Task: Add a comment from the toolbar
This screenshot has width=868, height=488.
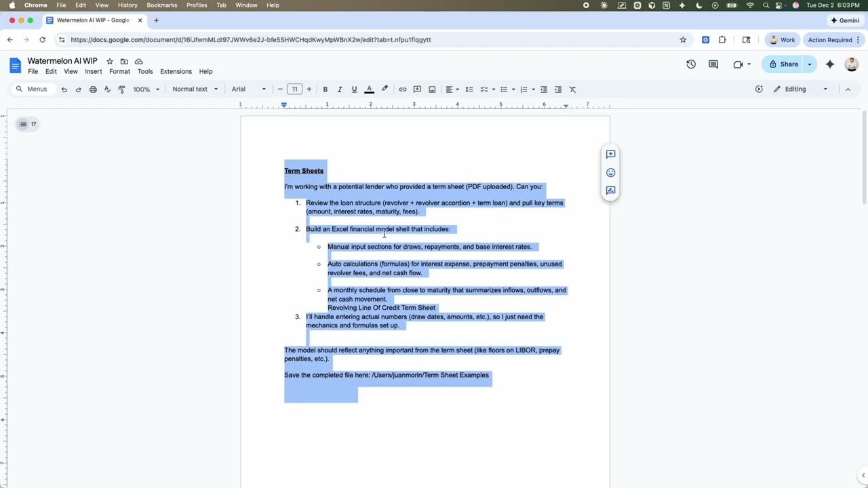Action: (417, 89)
